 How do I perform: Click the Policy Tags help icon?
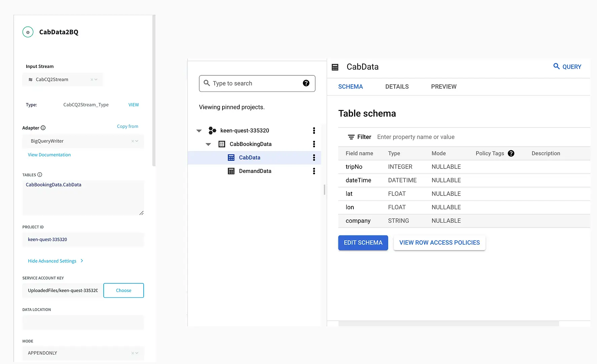click(x=511, y=153)
